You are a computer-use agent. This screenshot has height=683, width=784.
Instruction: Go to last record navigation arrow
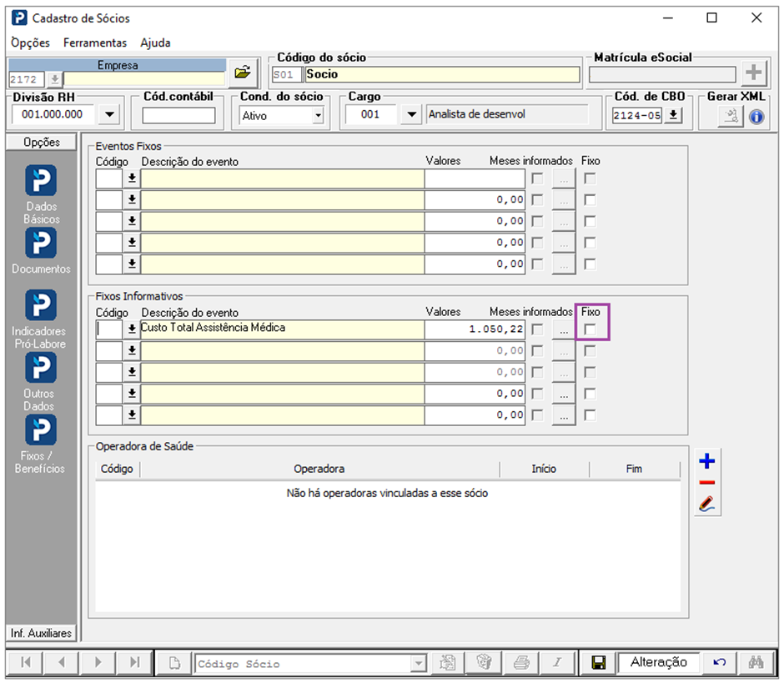[134, 662]
